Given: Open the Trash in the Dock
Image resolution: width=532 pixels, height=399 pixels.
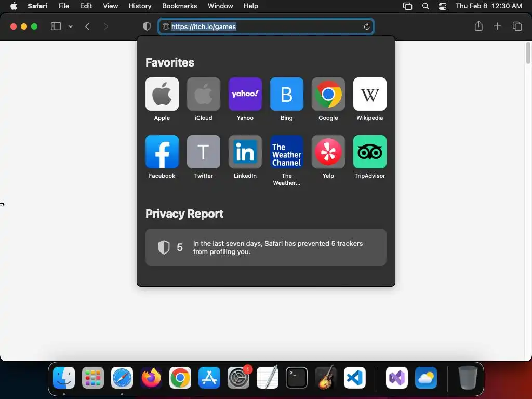Looking at the screenshot, I should click(468, 378).
